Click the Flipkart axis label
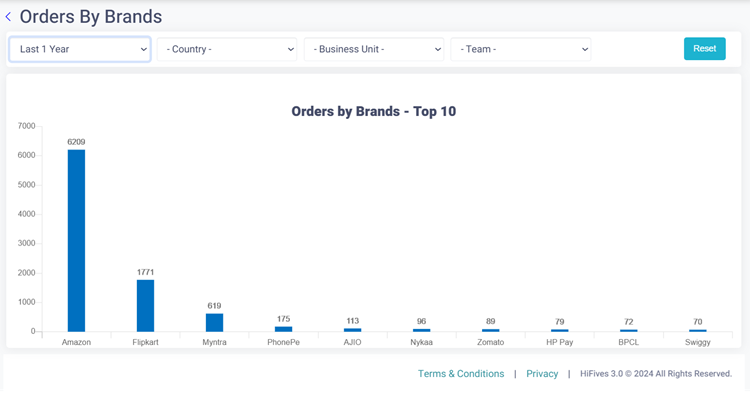This screenshot has width=750, height=394. point(145,342)
